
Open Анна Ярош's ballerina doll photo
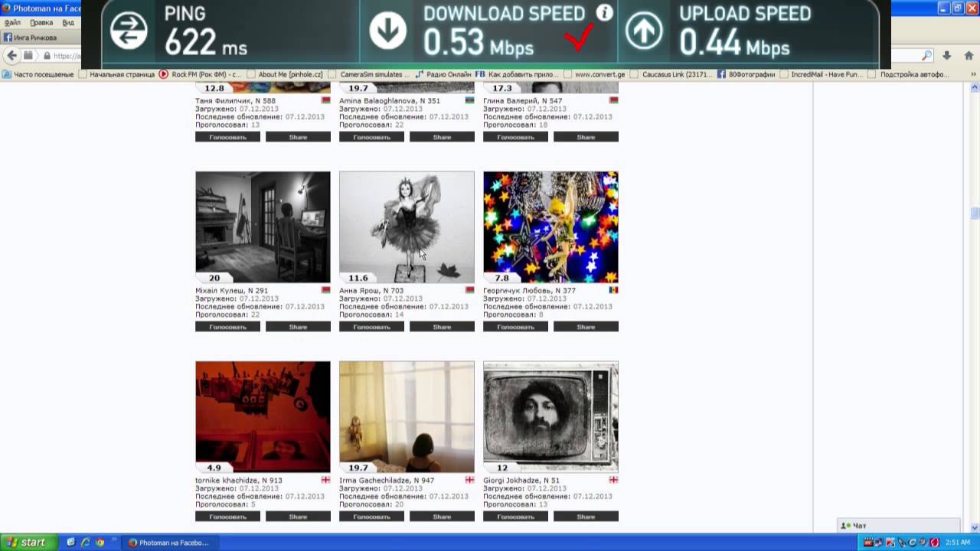(x=407, y=227)
